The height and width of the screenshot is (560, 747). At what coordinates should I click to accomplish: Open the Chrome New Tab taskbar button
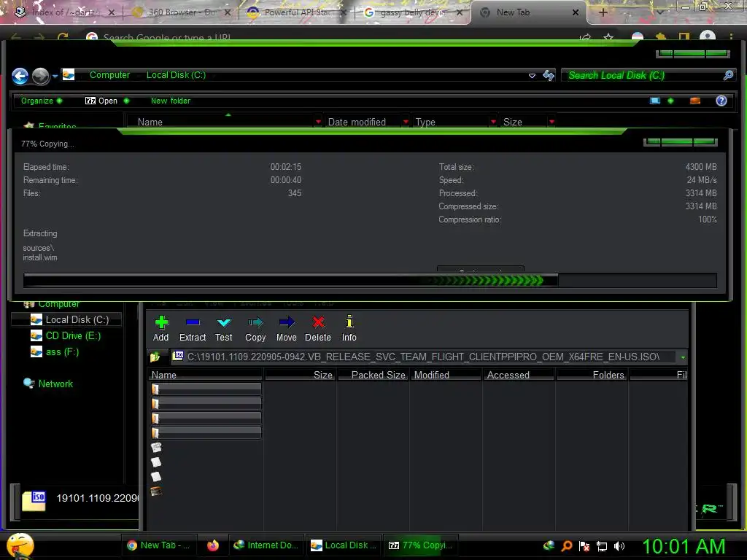click(158, 545)
